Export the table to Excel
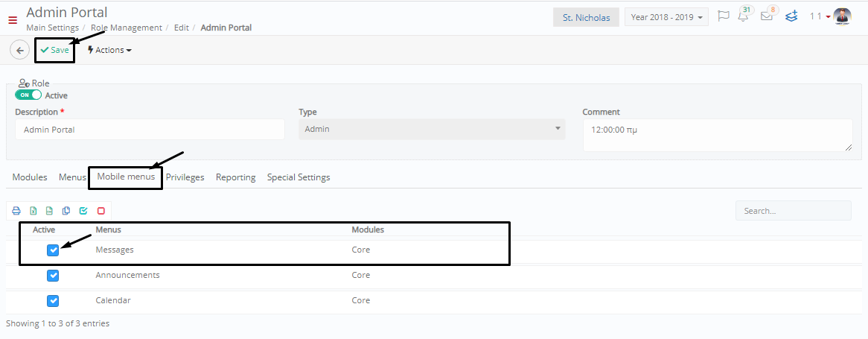Viewport: 868px width, 339px height. pyautogui.click(x=33, y=211)
